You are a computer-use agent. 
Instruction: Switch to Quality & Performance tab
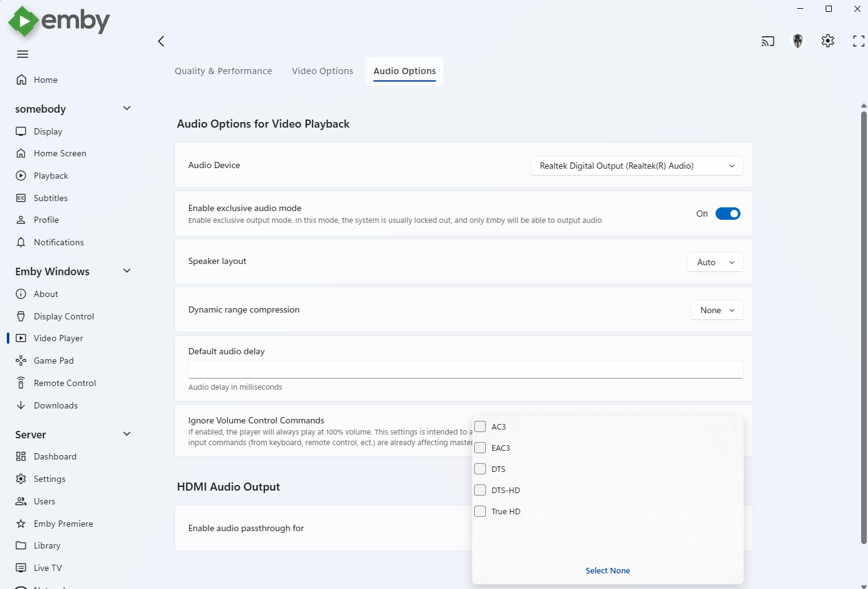click(x=223, y=71)
